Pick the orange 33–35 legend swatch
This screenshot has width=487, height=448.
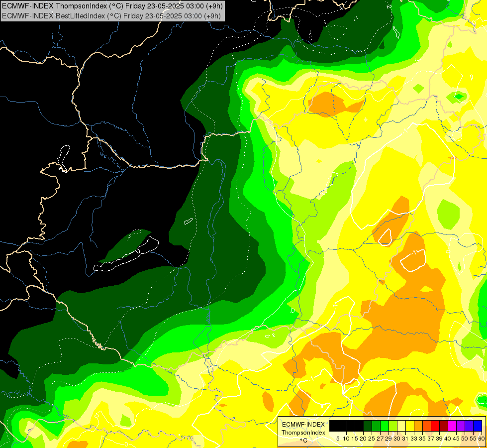pos(418,426)
